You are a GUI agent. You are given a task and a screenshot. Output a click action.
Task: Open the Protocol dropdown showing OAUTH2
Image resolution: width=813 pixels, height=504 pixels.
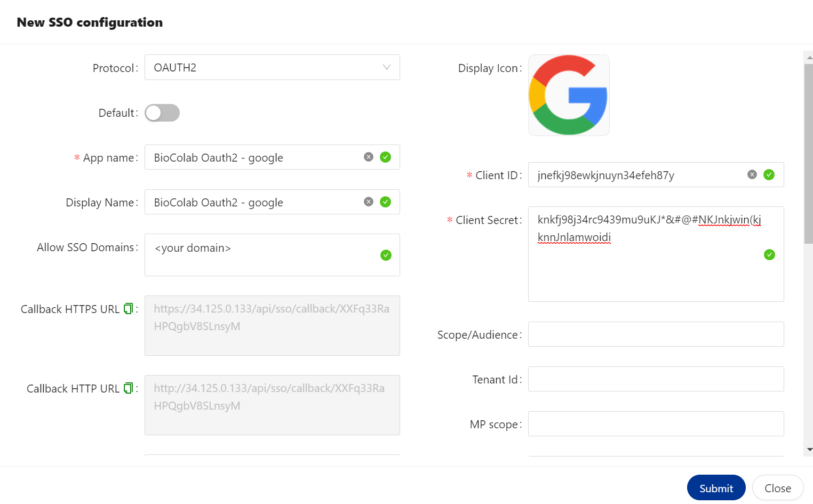(x=272, y=67)
